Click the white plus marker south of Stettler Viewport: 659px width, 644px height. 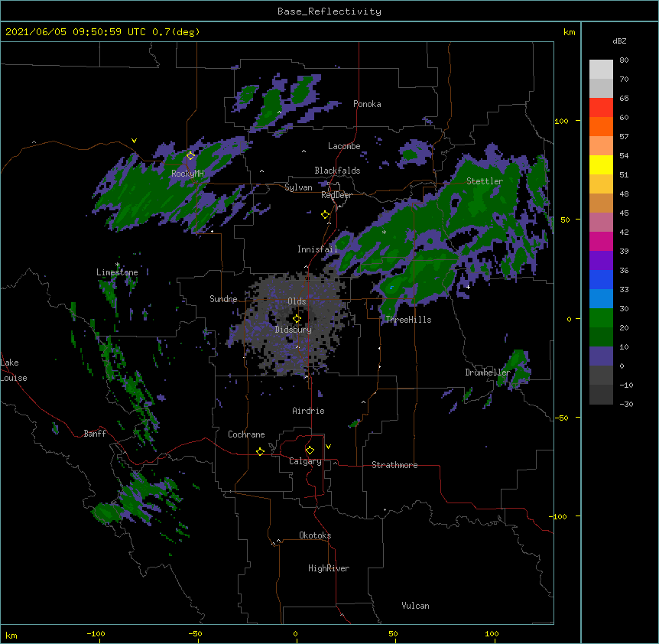click(468, 287)
